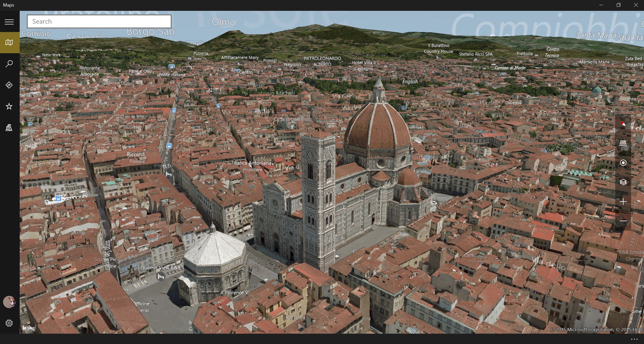Image resolution: width=644 pixels, height=344 pixels.
Task: Select Hotel Villa il Castagno label
Action: click(364, 66)
